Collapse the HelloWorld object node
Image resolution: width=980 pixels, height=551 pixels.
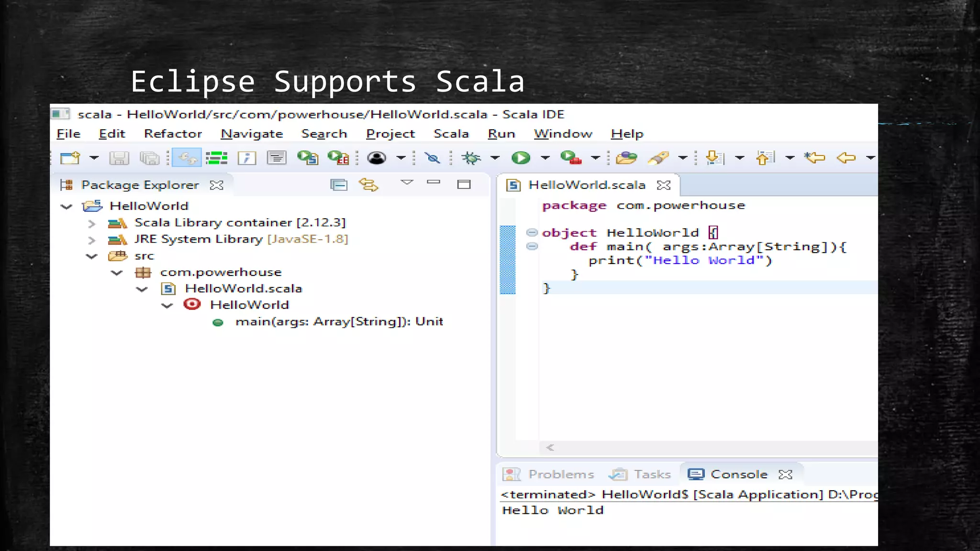(167, 305)
